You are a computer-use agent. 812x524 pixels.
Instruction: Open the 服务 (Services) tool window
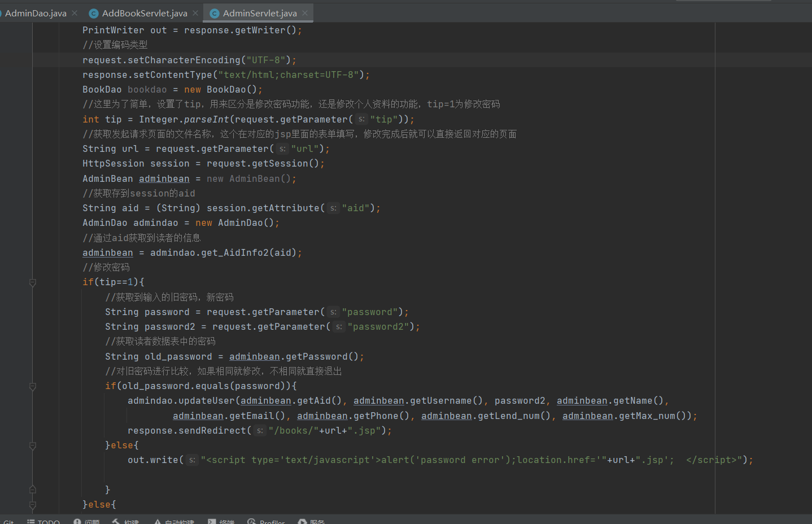point(311,522)
